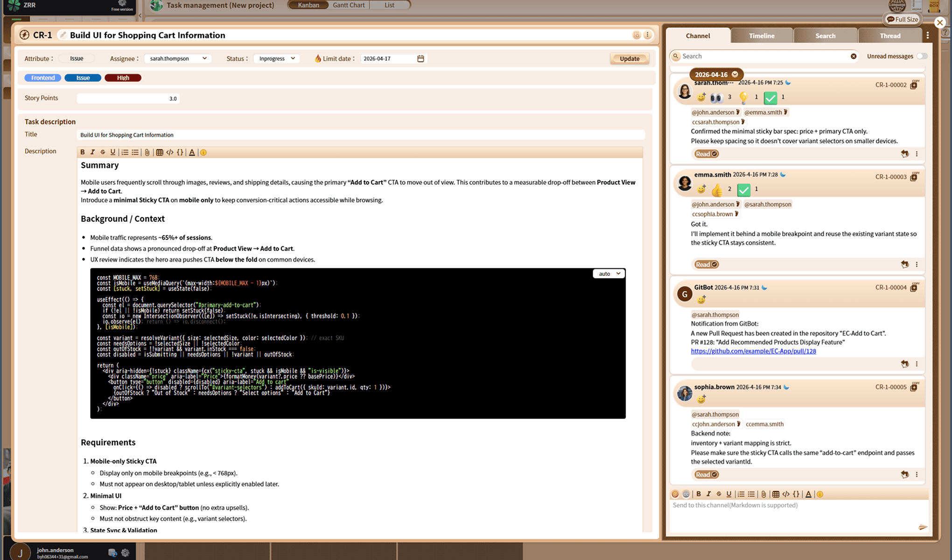The height and width of the screenshot is (560, 952).
Task: Click the mention (@) icon in chat toolbar
Action: point(675,494)
